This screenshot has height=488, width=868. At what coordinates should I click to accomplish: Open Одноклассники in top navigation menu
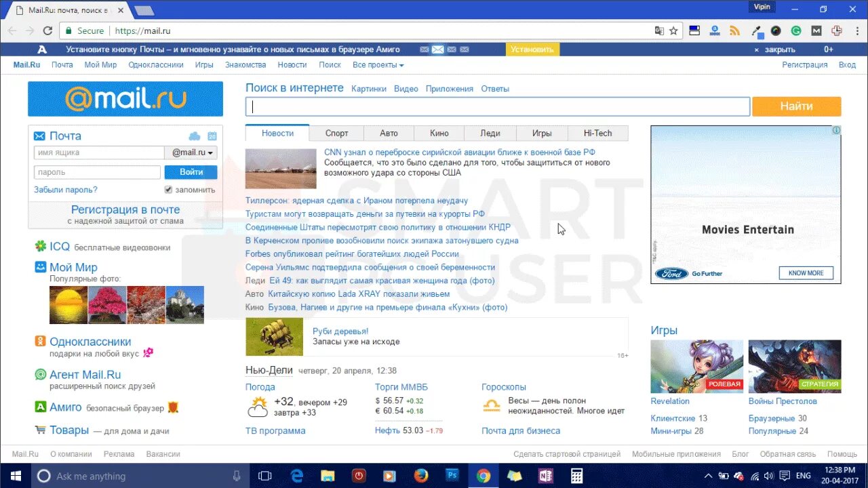156,65
